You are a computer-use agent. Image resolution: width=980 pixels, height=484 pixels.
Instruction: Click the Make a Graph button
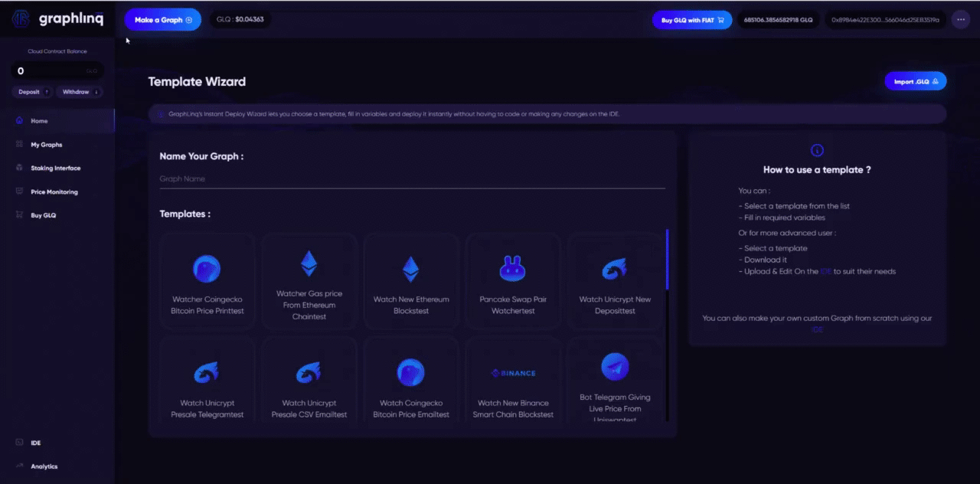tap(163, 20)
